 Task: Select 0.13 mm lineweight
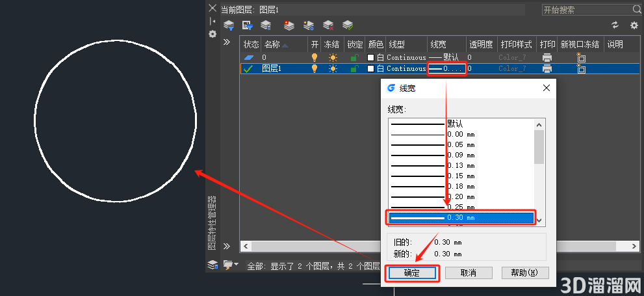pos(461,166)
